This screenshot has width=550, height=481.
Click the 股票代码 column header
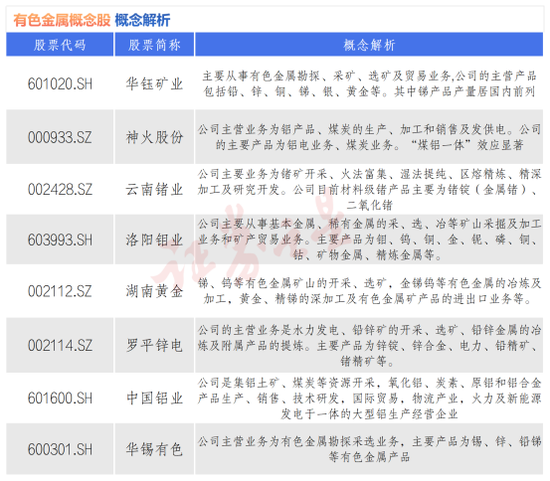pyautogui.click(x=60, y=45)
